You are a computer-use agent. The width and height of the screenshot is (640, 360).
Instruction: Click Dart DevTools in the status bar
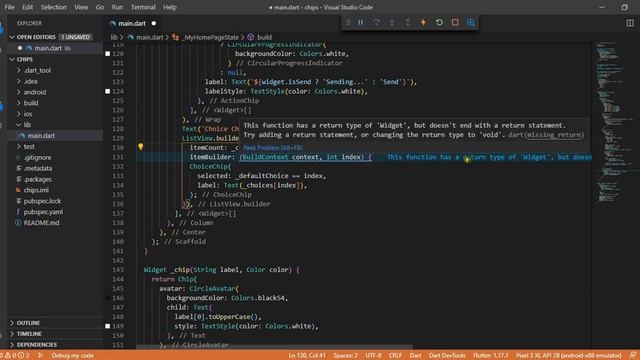click(x=447, y=356)
